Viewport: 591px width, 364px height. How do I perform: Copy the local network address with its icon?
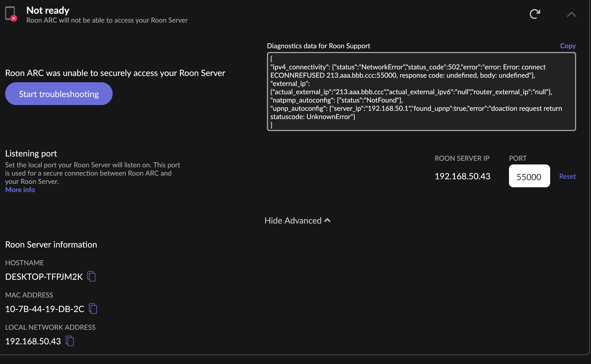pos(70,341)
